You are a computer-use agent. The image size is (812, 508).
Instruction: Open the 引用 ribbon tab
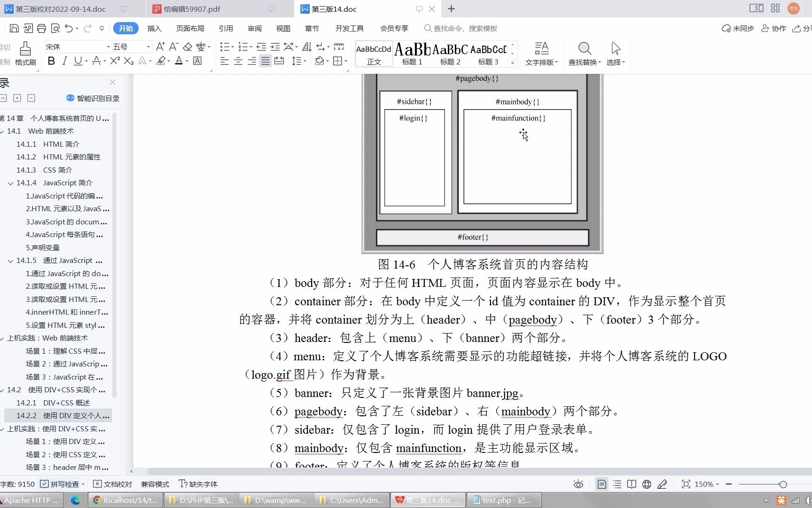coord(226,28)
